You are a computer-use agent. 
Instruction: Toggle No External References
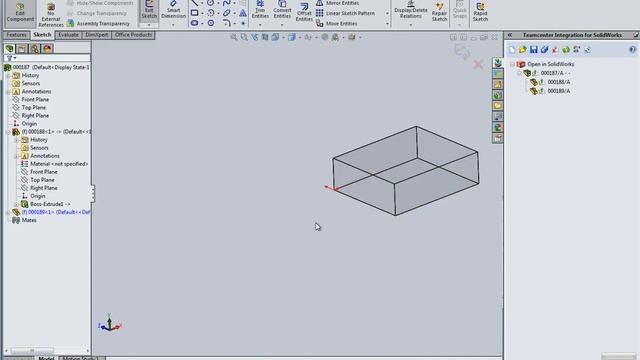[x=51, y=16]
